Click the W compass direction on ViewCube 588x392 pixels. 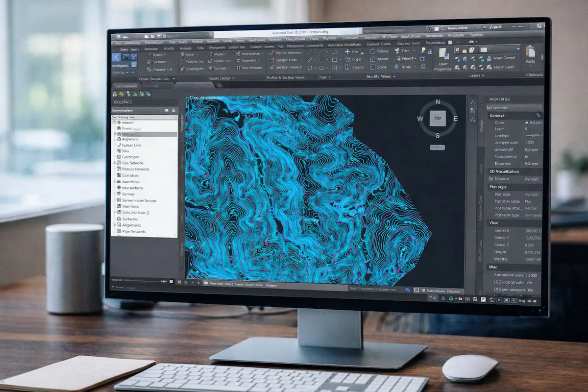pyautogui.click(x=420, y=119)
